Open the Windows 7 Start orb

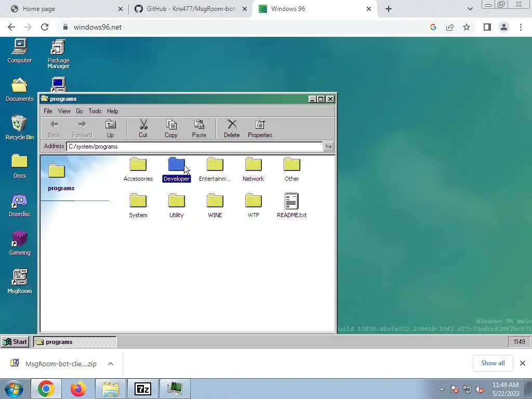14,389
